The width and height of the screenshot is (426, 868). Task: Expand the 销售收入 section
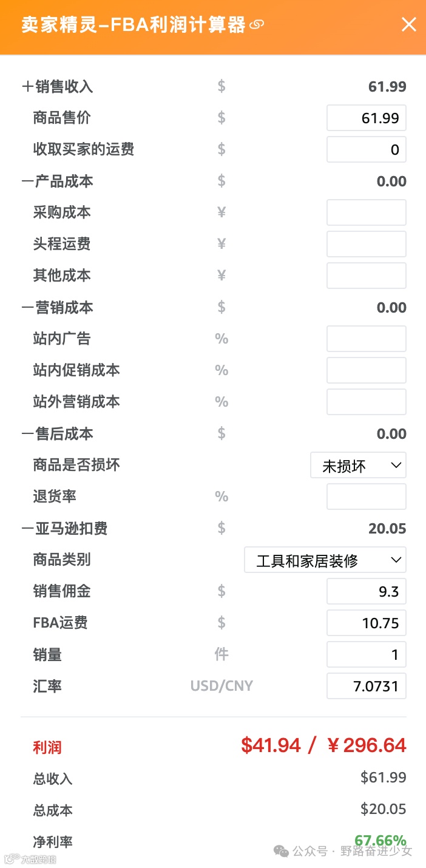(27, 87)
